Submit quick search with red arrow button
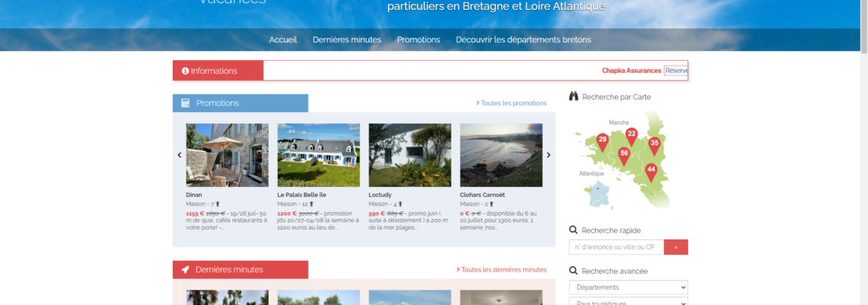 [676, 247]
